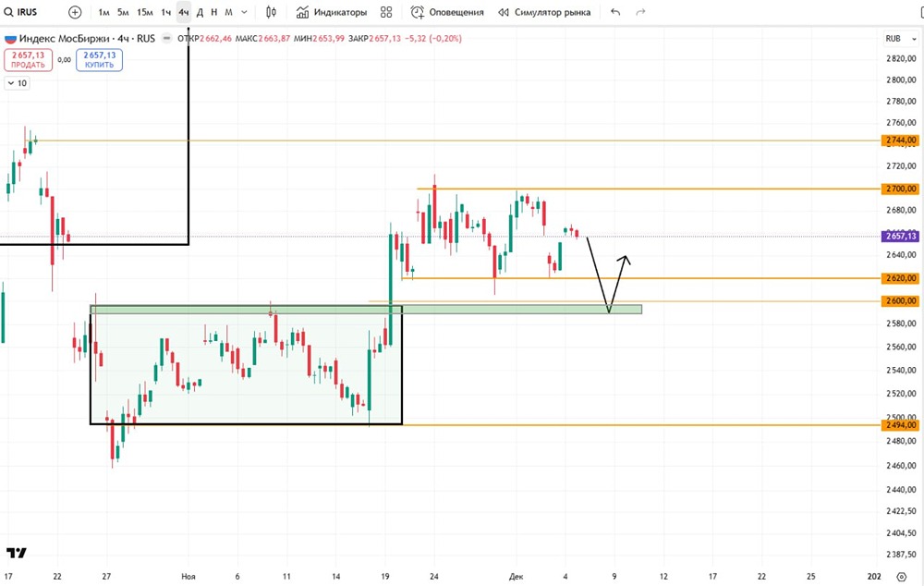924x586 pixels.
Task: Create alert via Оповещения
Action: [x=447, y=12]
